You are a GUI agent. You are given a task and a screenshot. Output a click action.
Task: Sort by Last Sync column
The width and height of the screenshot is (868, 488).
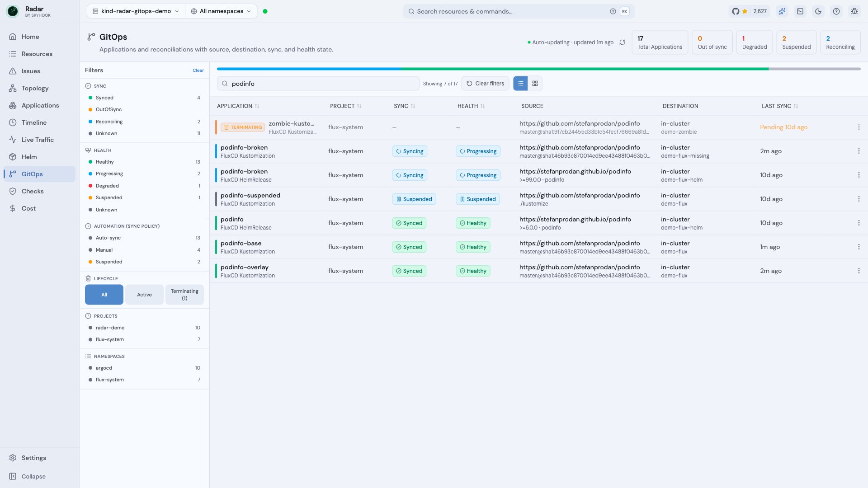click(x=780, y=106)
